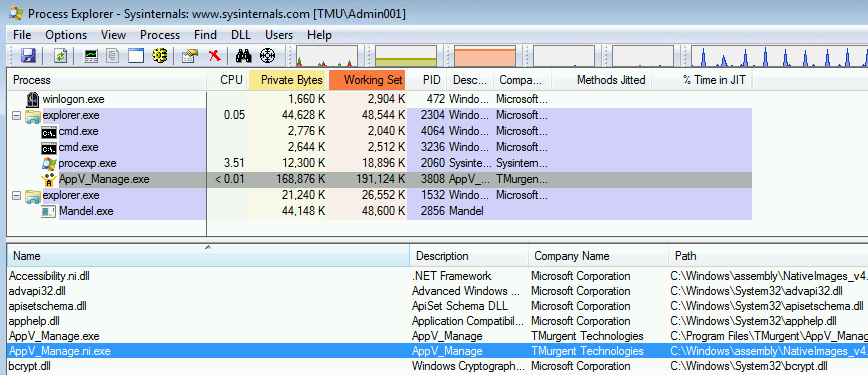Collapse the explorer.exe node above Mandel.exe
The width and height of the screenshot is (868, 375).
coord(16,196)
